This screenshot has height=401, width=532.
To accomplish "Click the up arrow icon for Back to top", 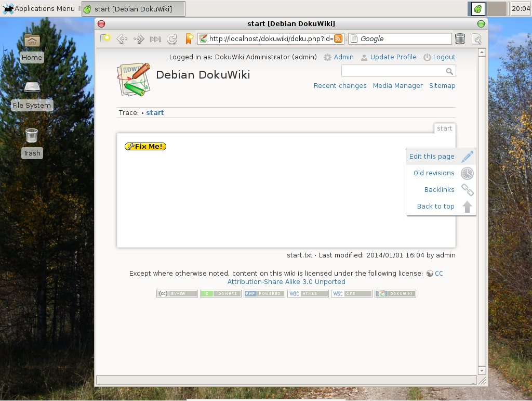I will click(x=467, y=206).
